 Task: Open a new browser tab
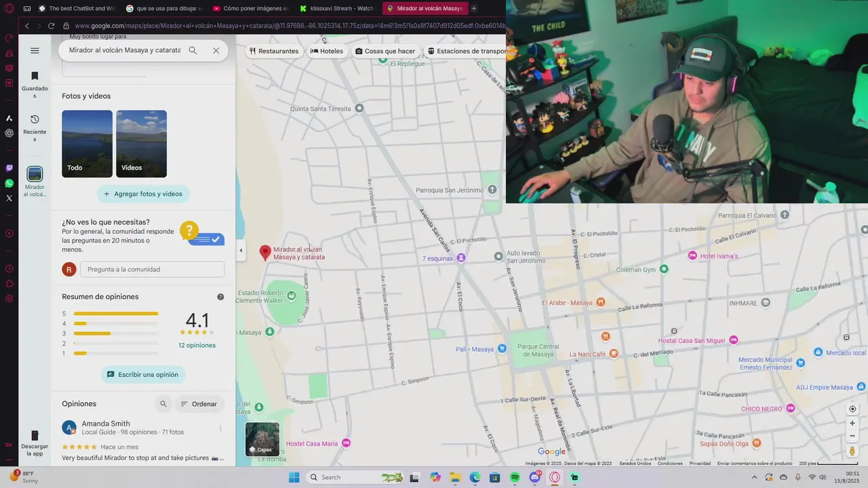(x=474, y=8)
